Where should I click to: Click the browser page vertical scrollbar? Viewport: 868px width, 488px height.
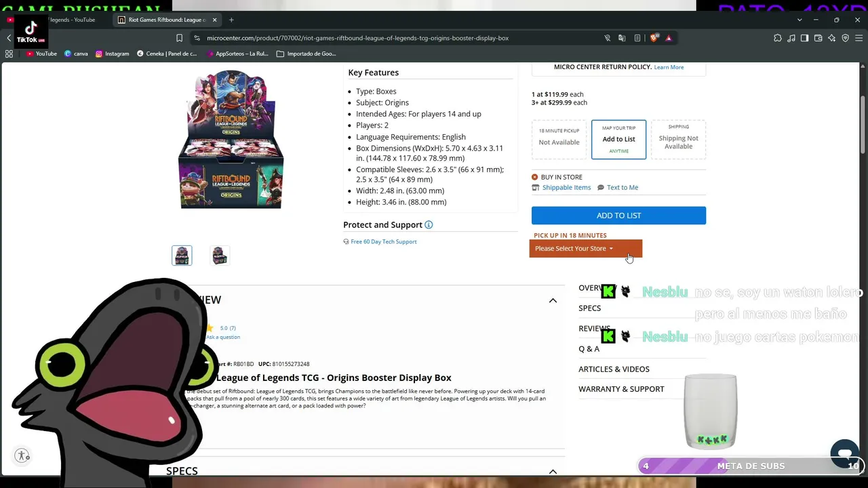tap(863, 125)
